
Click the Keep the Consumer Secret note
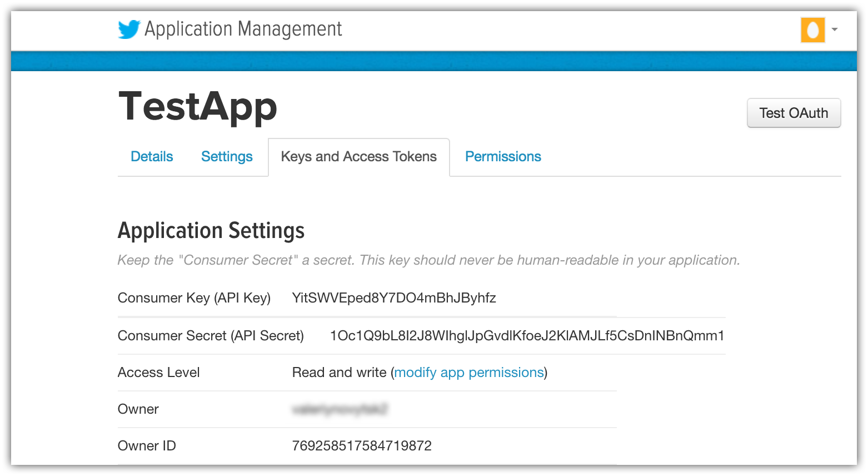coord(428,260)
